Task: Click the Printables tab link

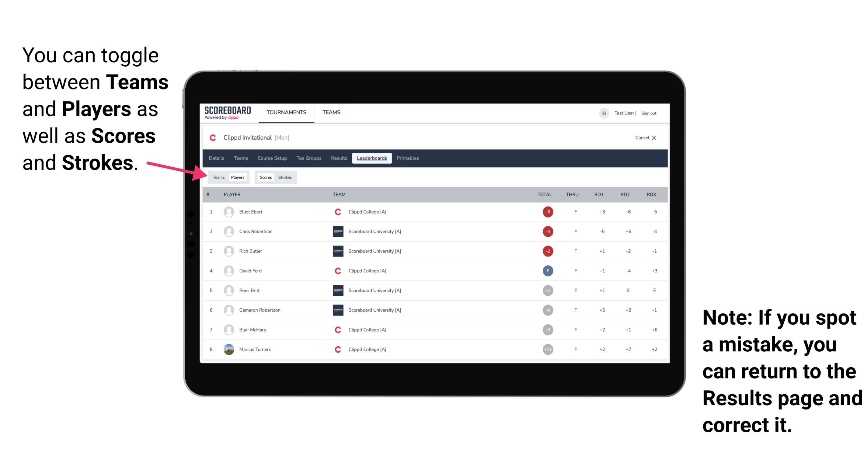Action: coord(408,158)
